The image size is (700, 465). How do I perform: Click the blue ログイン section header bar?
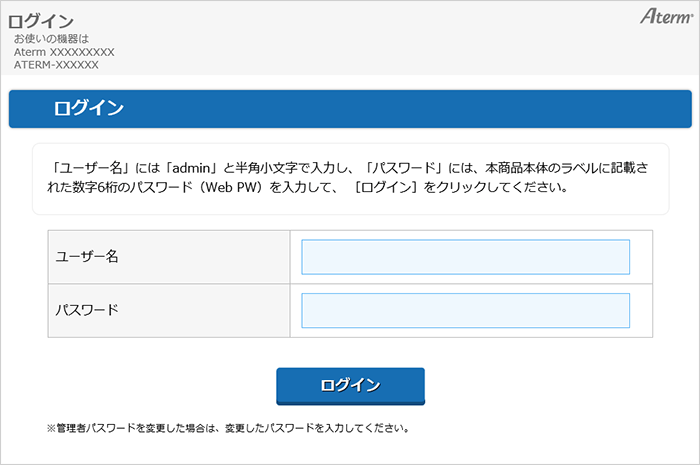click(x=350, y=109)
